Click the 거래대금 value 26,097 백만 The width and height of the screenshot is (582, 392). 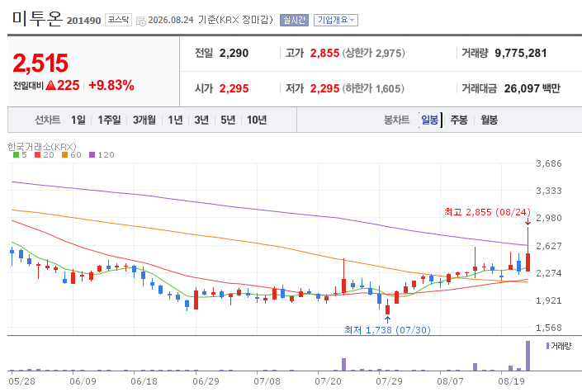[x=532, y=89]
